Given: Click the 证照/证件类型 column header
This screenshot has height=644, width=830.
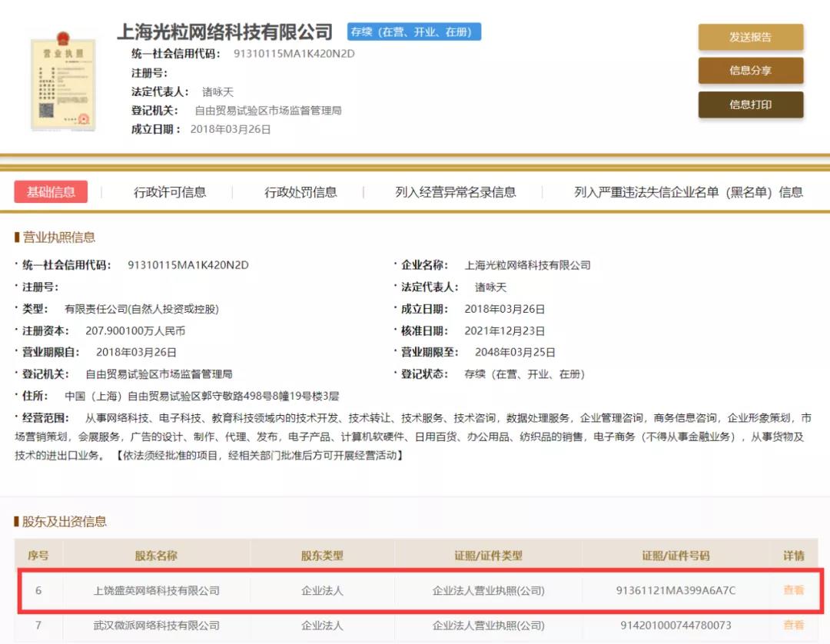Looking at the screenshot, I should tap(489, 556).
